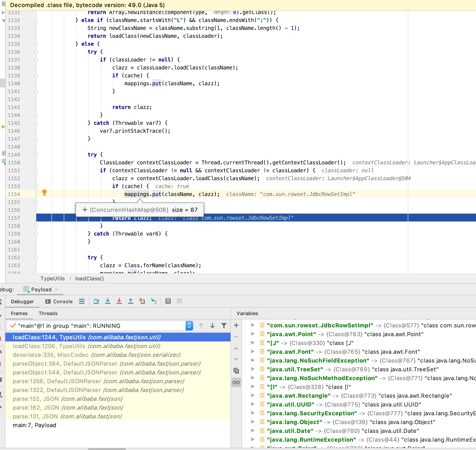Switch to the Debugger tab
The width and height of the screenshot is (476, 450).
[22, 301]
